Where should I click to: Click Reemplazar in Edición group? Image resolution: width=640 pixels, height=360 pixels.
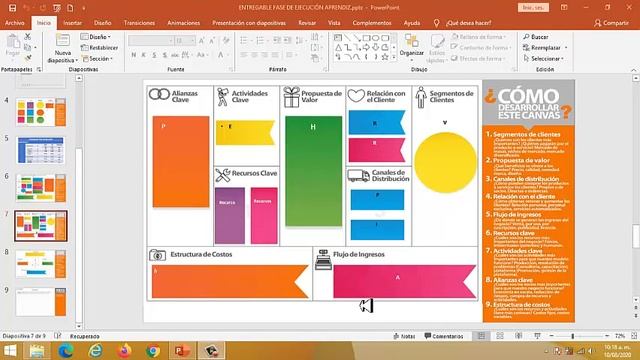[545, 48]
